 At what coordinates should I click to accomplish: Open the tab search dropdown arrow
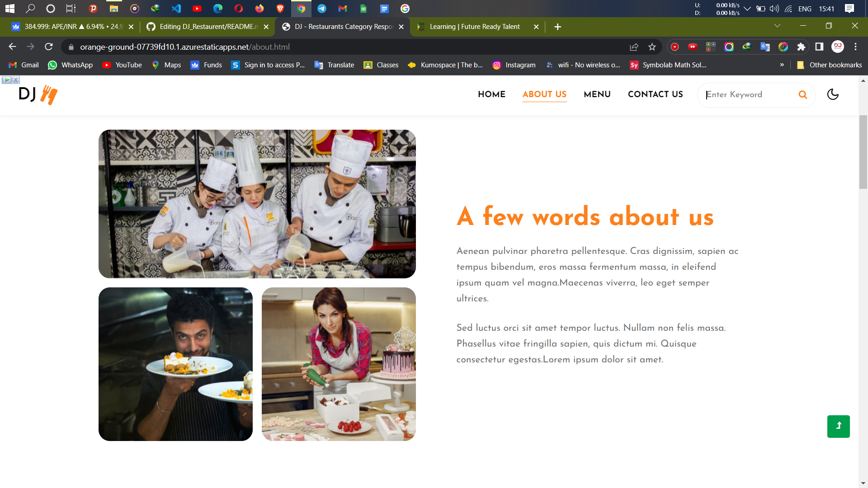(777, 26)
